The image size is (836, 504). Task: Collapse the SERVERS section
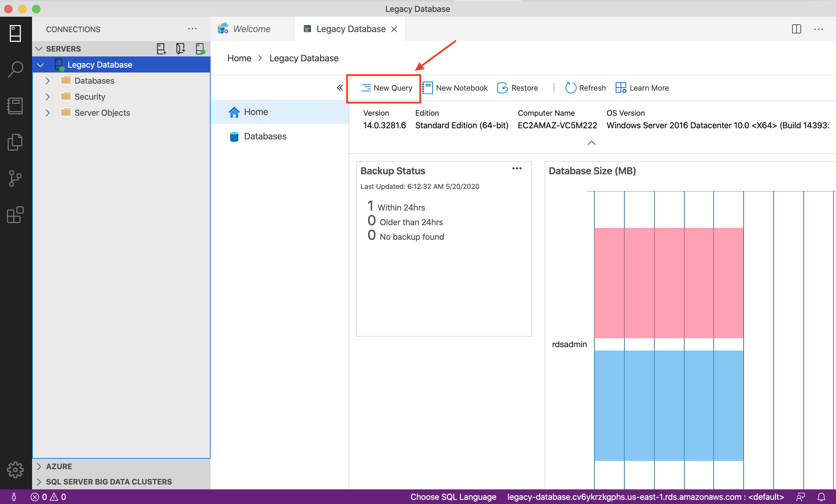(39, 49)
